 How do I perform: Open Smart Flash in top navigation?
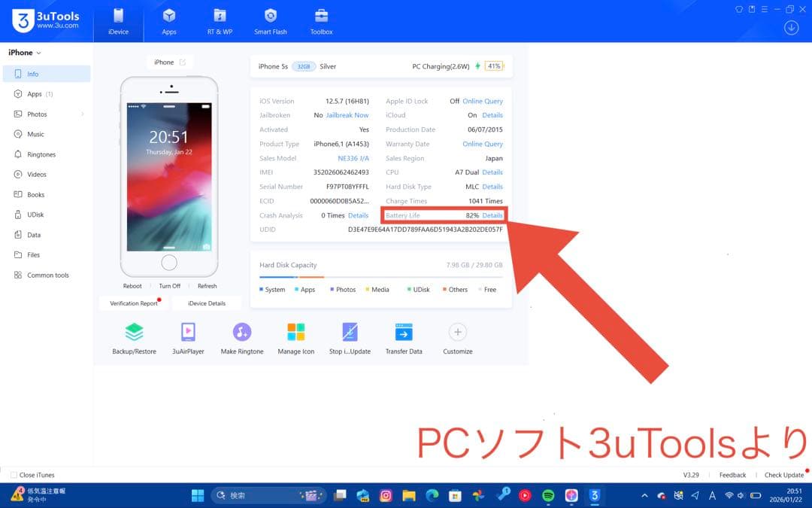(271, 21)
